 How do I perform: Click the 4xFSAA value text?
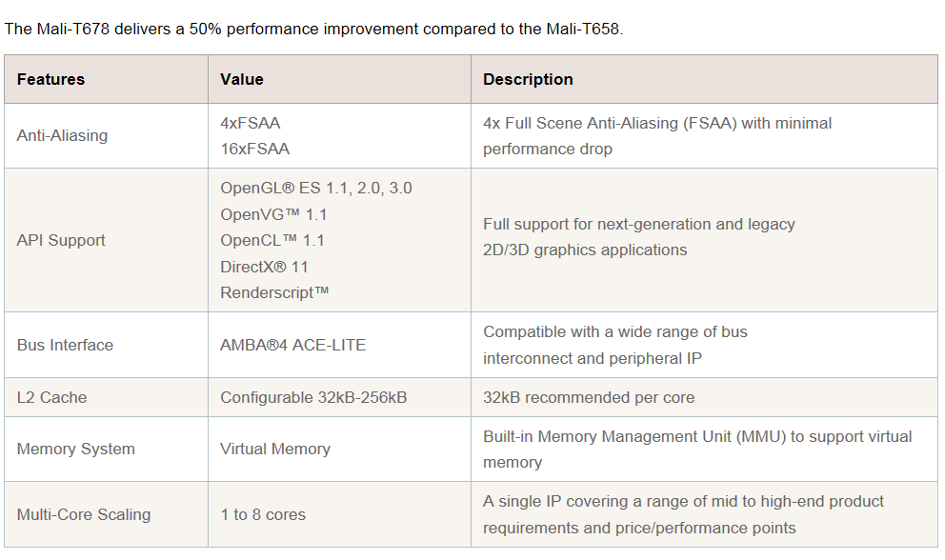point(250,123)
